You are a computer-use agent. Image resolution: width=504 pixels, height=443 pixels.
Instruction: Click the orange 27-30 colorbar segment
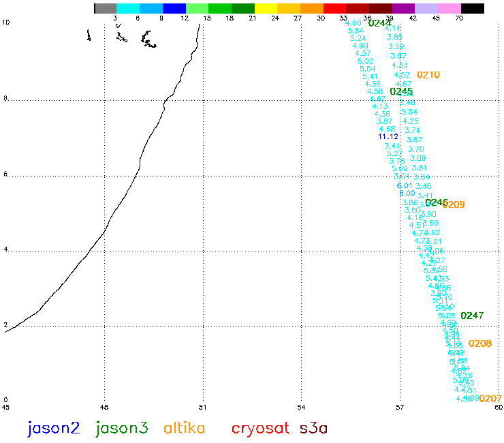pyautogui.click(x=312, y=9)
